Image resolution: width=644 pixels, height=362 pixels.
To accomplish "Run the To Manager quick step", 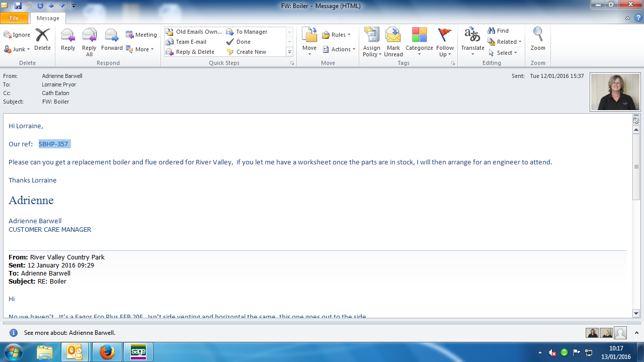I will pos(247,32).
